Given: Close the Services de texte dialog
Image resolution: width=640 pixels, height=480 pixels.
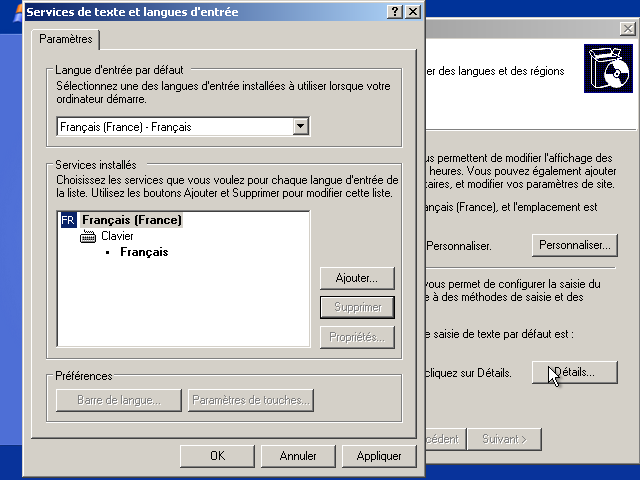Looking at the screenshot, I should (414, 11).
